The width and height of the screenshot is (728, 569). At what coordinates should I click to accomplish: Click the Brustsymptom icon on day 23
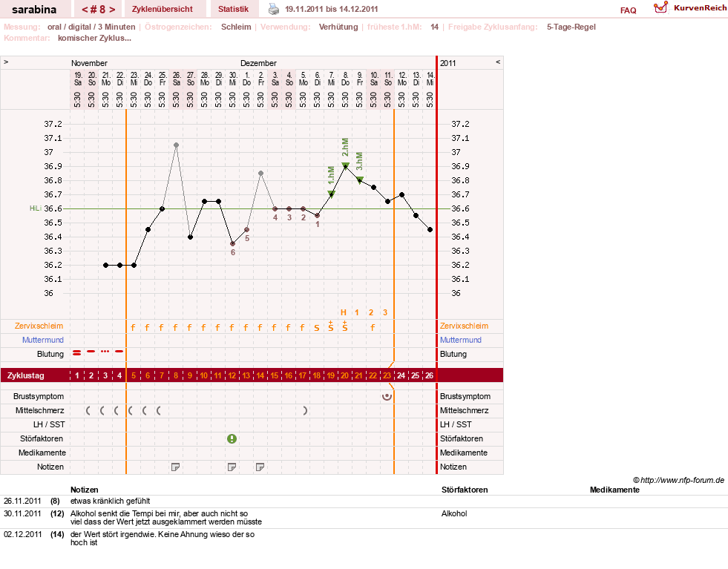click(x=387, y=396)
